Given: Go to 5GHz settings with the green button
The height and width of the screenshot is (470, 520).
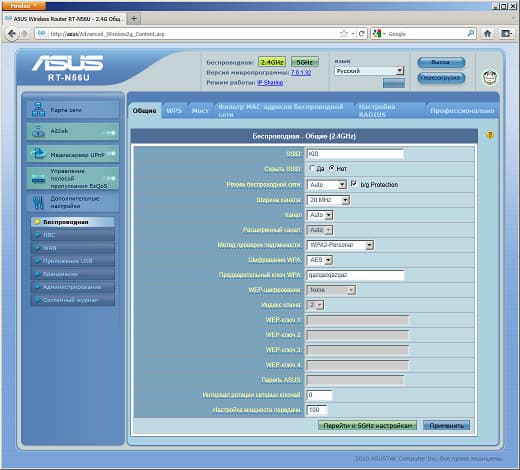Looking at the screenshot, I should (367, 425).
